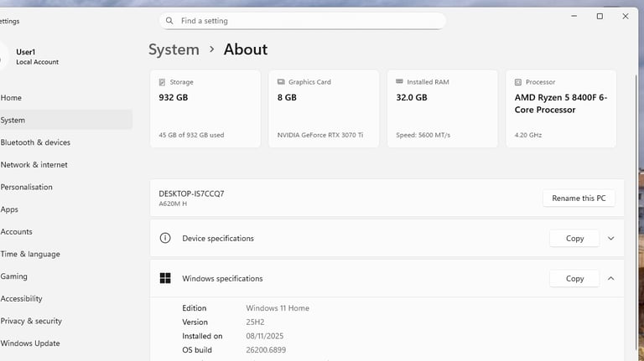Copy the Device specifications
This screenshot has width=644, height=361.
[x=574, y=239]
